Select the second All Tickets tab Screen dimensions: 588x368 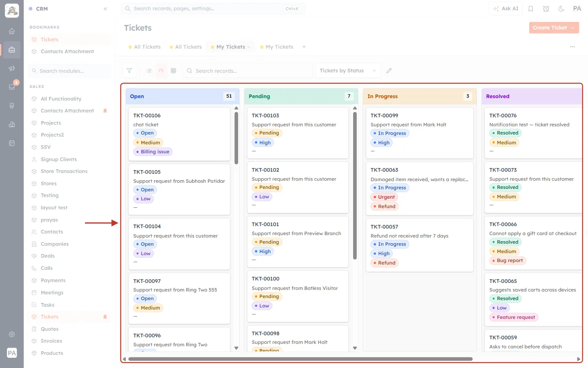186,47
